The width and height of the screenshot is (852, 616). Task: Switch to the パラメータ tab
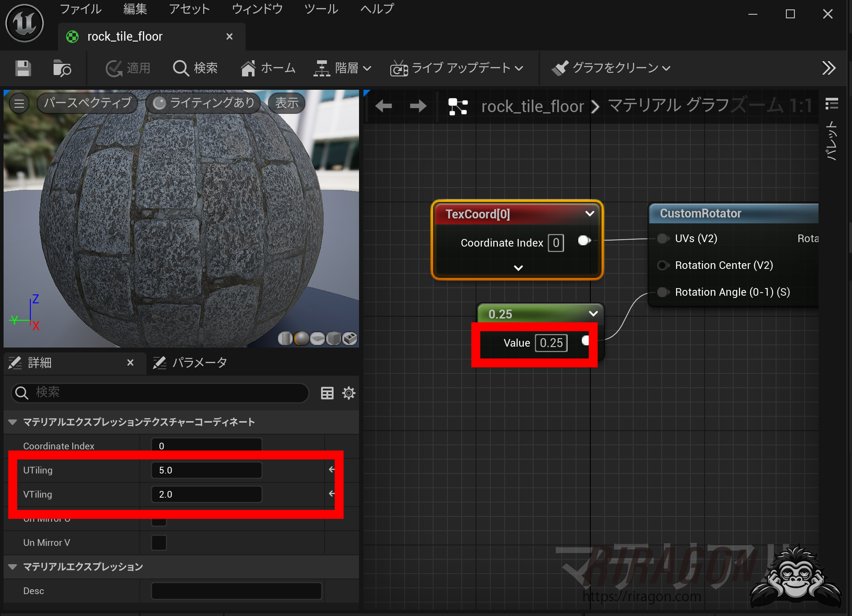[191, 363]
